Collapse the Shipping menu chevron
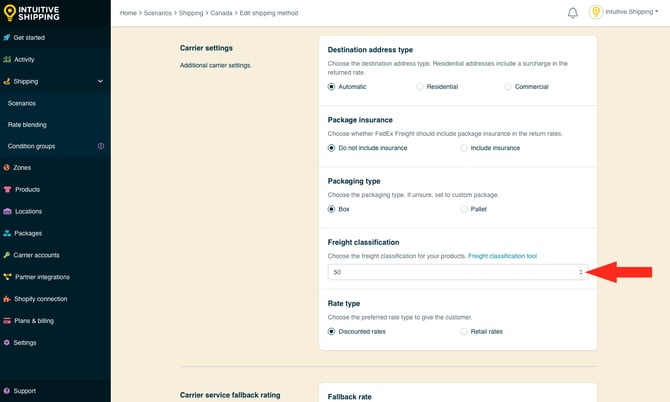The width and height of the screenshot is (670, 402). 100,81
